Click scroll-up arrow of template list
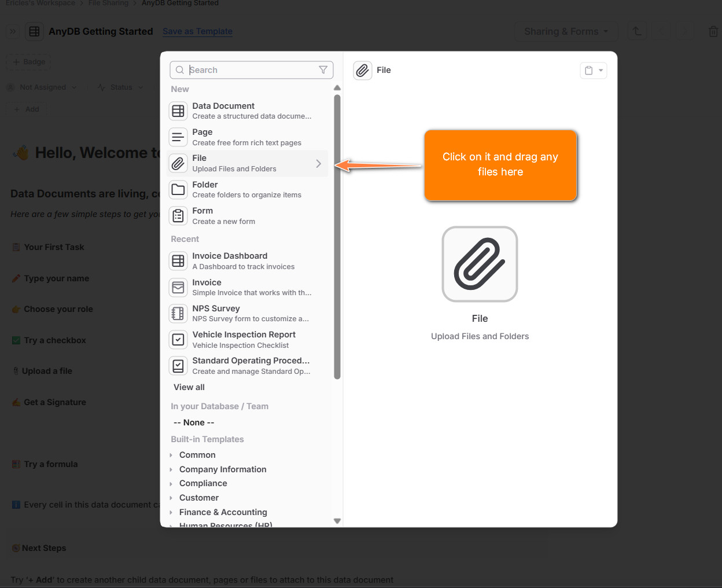The width and height of the screenshot is (722, 588). [337, 88]
